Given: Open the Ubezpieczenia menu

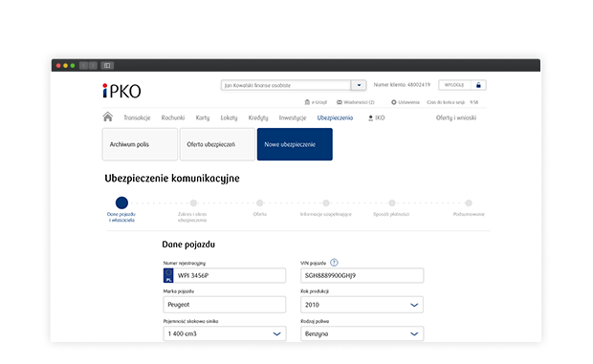Looking at the screenshot, I should (335, 118).
